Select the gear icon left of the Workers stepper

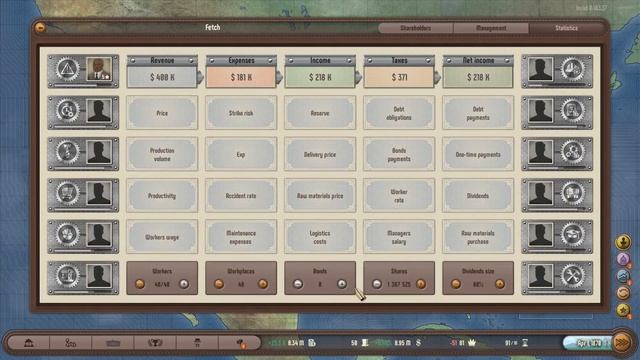point(67,276)
